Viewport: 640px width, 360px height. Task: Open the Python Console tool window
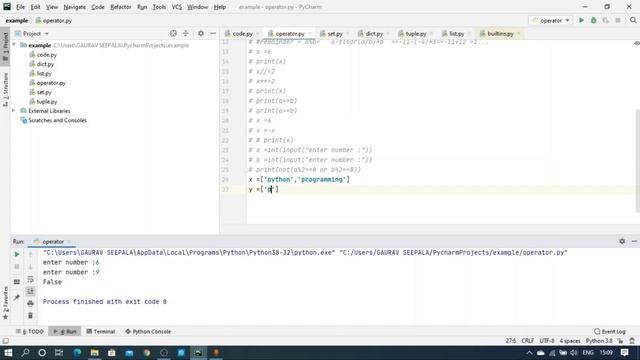(x=148, y=331)
